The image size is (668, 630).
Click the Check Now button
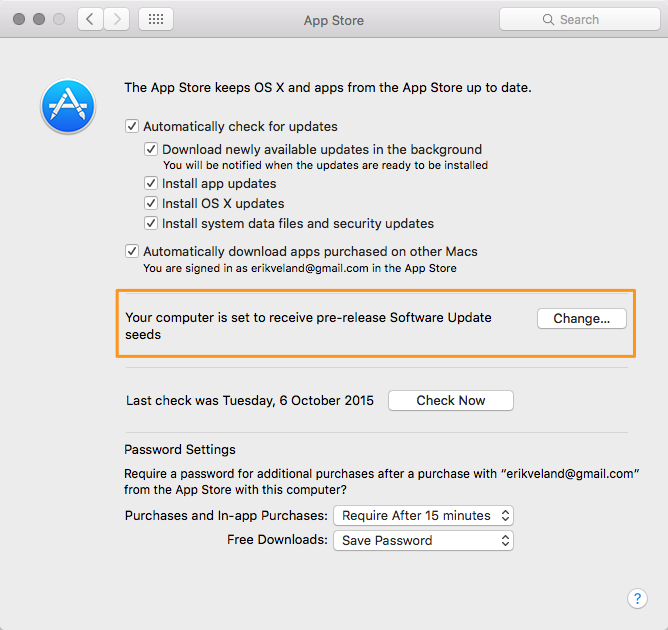tap(451, 400)
